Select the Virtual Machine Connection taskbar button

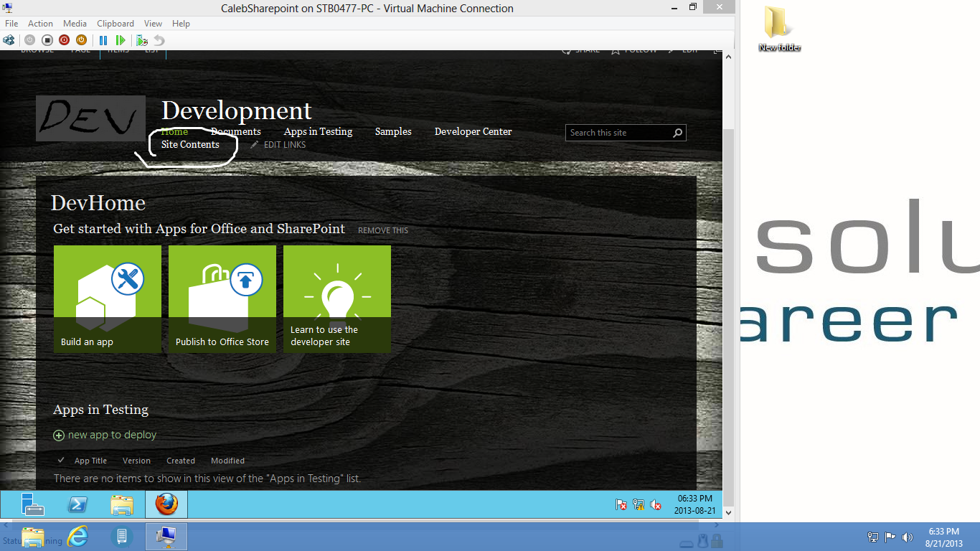pyautogui.click(x=166, y=537)
